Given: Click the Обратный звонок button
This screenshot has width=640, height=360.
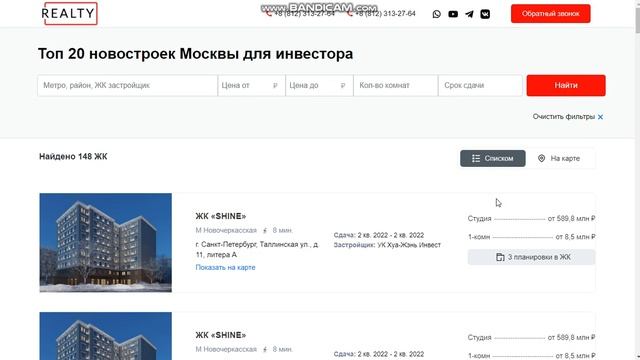Looking at the screenshot, I should click(x=551, y=13).
